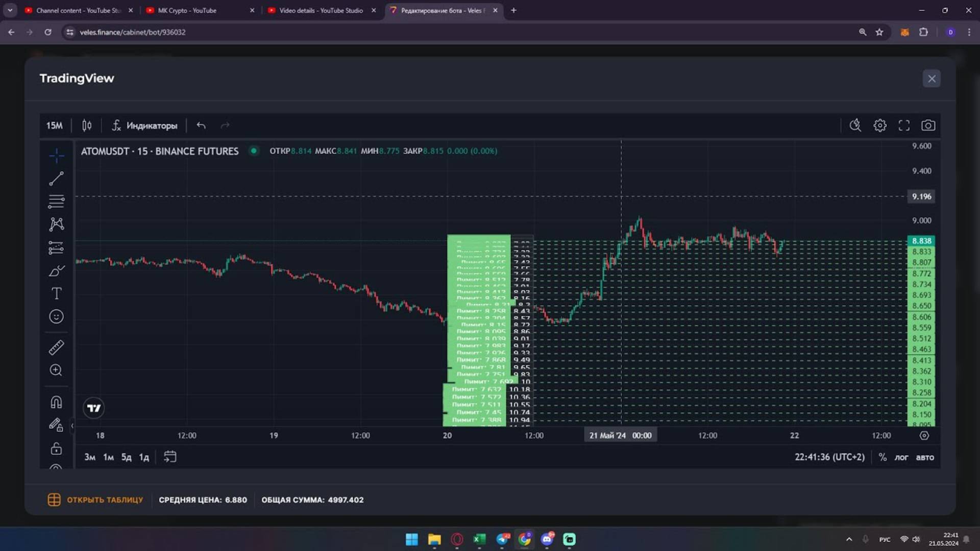Open quick search in chart toolbar
Image resolution: width=980 pixels, height=551 pixels.
(x=855, y=126)
